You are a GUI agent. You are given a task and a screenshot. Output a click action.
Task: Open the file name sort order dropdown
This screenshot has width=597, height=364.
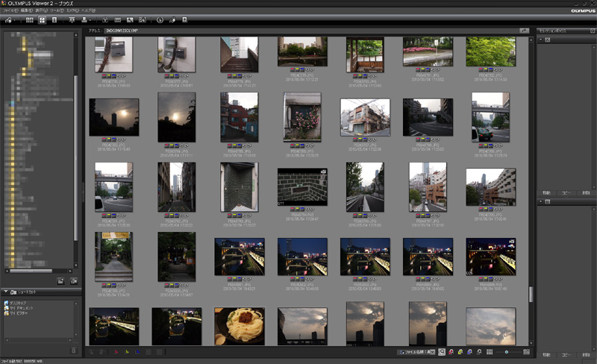pyautogui.click(x=417, y=352)
